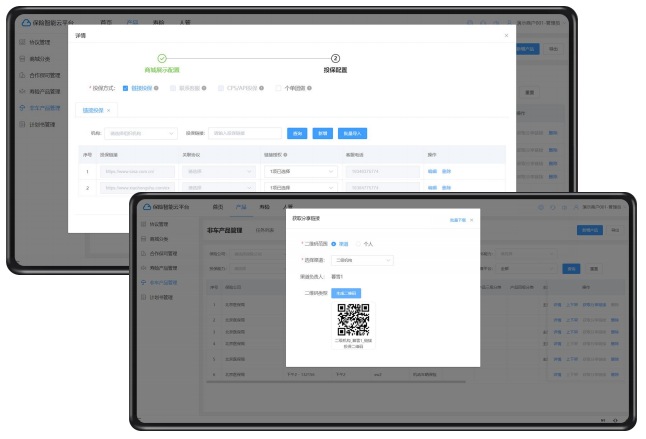Open 合作保司管理 sidebar icon in upper window

(22, 75)
